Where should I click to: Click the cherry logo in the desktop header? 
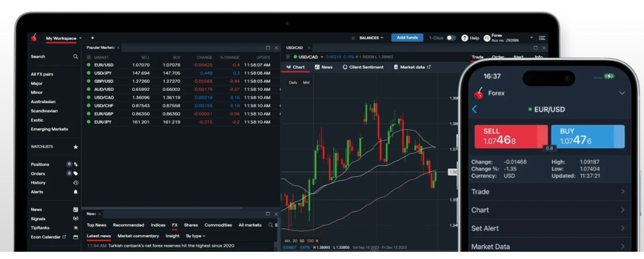[x=34, y=38]
